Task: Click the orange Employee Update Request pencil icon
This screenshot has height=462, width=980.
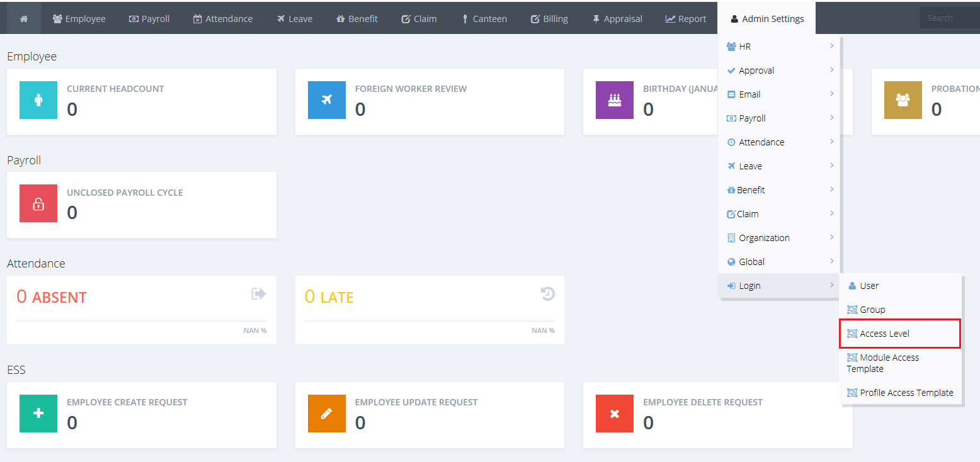Action: [x=326, y=414]
